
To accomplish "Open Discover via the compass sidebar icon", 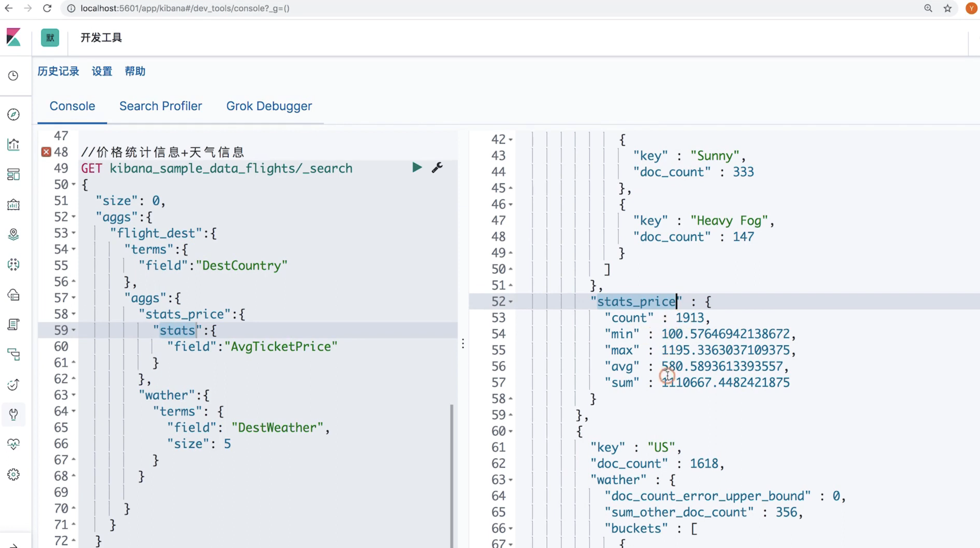I will click(x=13, y=114).
